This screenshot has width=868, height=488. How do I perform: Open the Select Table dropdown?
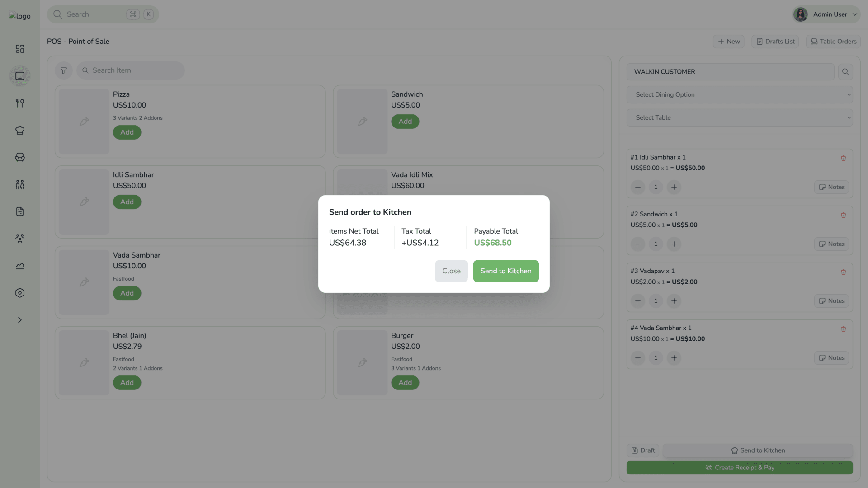[739, 117]
